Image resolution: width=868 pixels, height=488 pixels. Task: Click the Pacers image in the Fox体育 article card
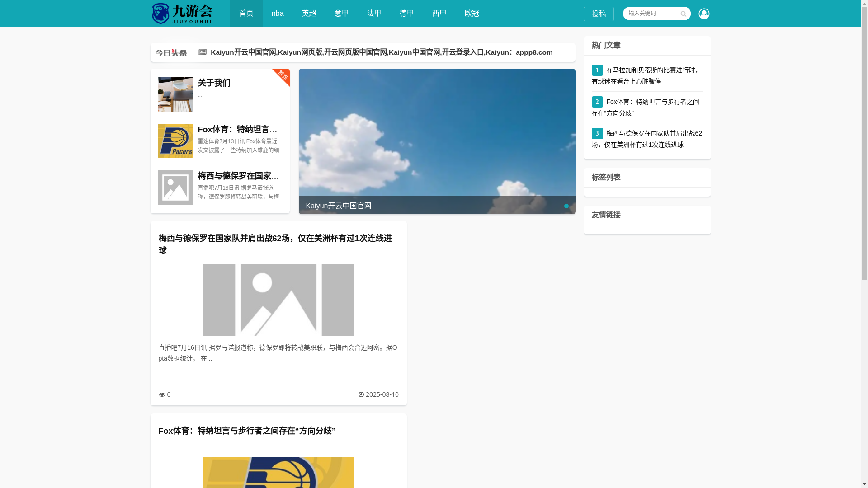278,472
